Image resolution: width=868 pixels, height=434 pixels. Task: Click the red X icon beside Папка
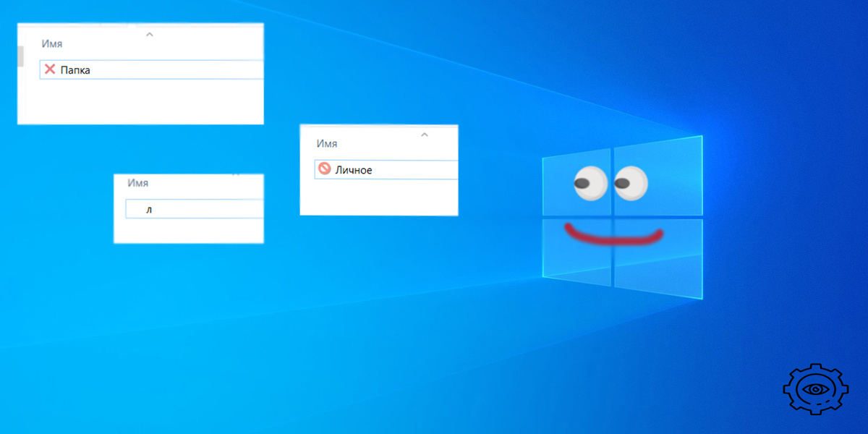click(50, 69)
